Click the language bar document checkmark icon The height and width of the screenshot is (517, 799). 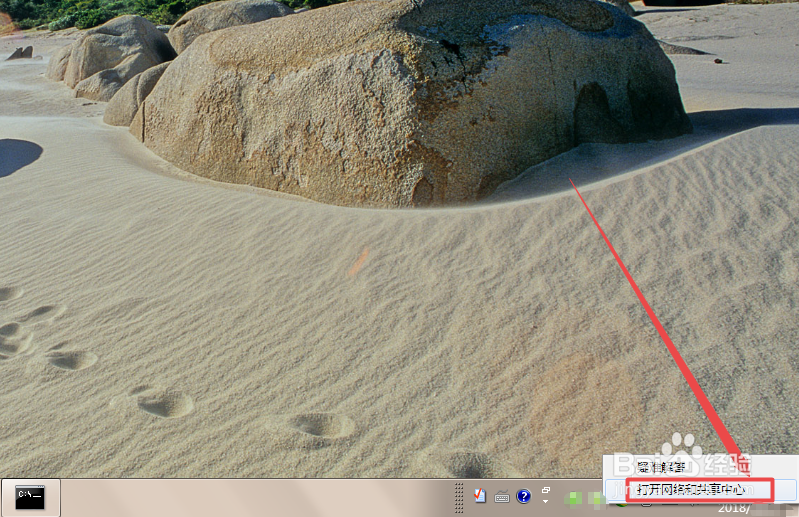click(480, 496)
